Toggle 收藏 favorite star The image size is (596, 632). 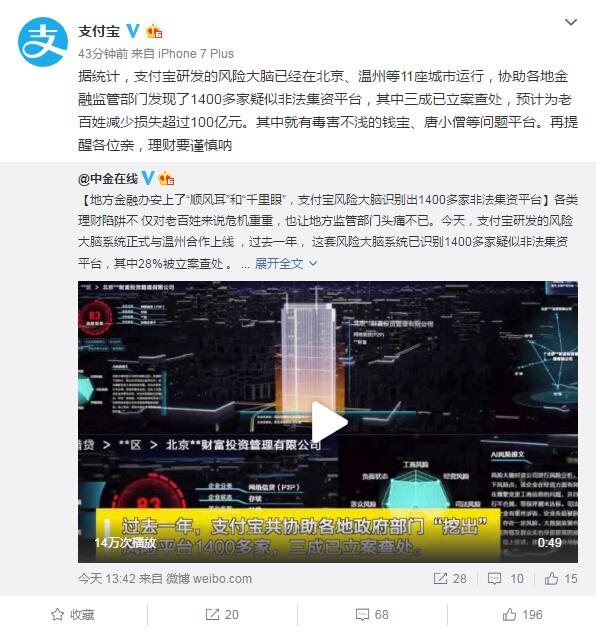pyautogui.click(x=73, y=615)
